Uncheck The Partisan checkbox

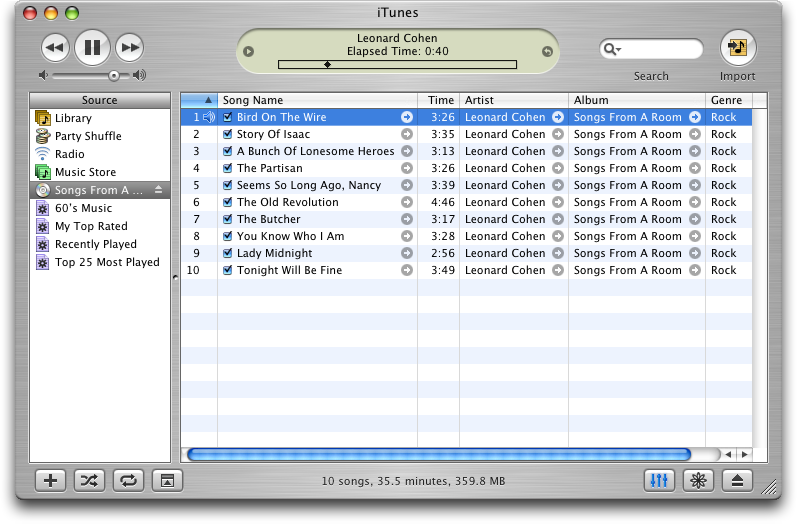click(228, 168)
